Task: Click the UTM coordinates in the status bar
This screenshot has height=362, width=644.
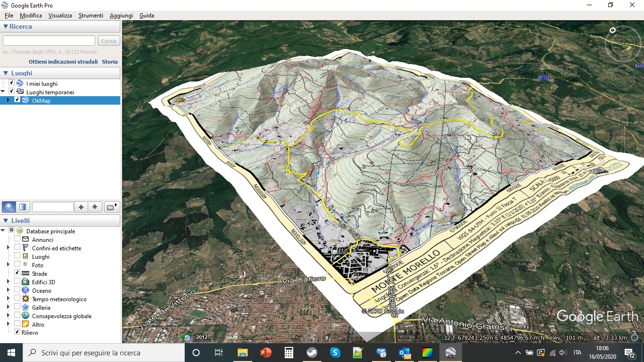Action: [494, 337]
